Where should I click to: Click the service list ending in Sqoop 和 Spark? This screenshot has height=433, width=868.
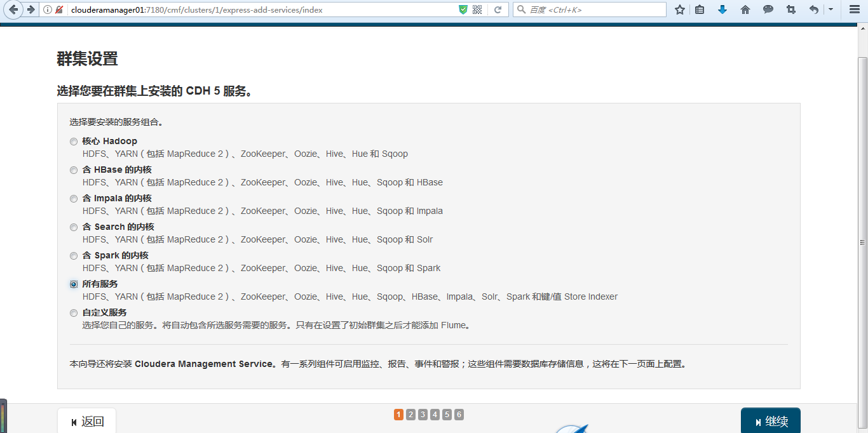[x=261, y=268]
